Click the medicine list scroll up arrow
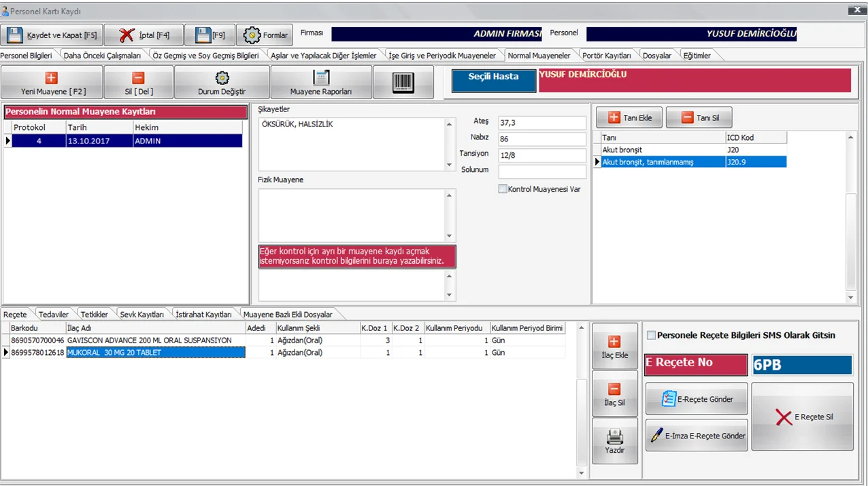Screen dimensions: 868x486 pyautogui.click(x=581, y=328)
